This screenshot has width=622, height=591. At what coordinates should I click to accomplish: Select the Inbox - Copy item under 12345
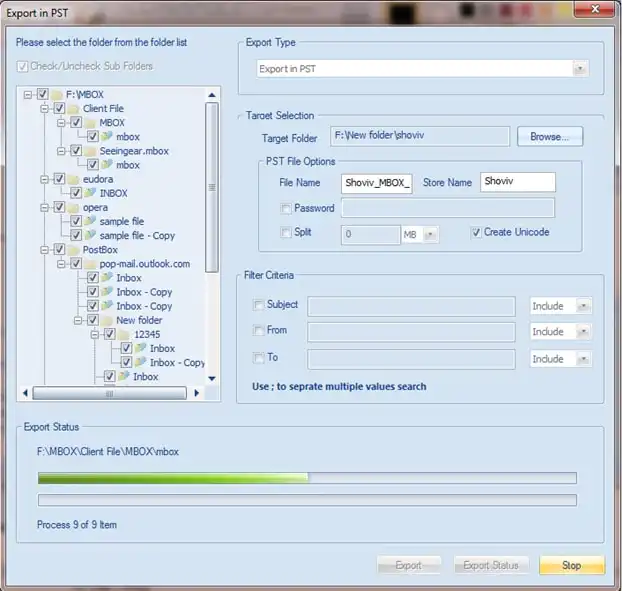(x=177, y=363)
